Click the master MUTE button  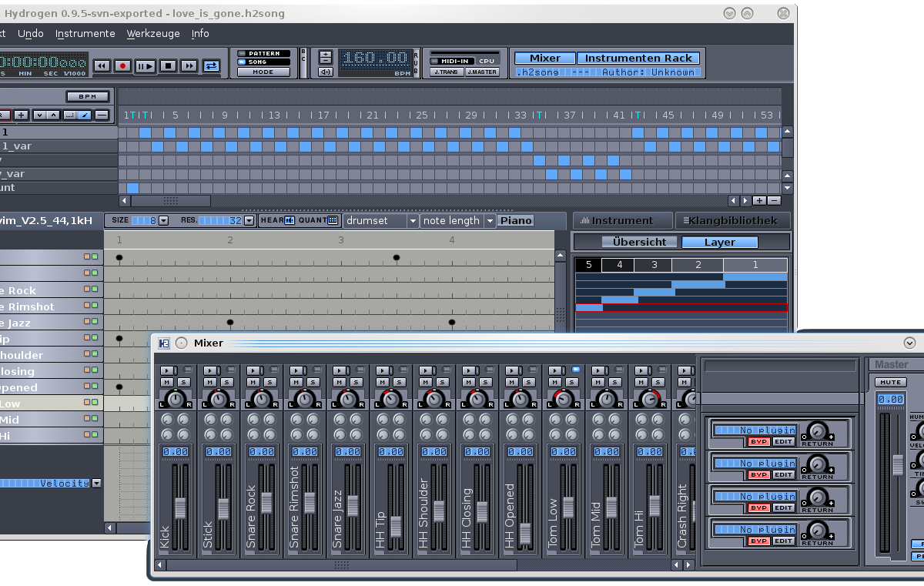point(890,382)
